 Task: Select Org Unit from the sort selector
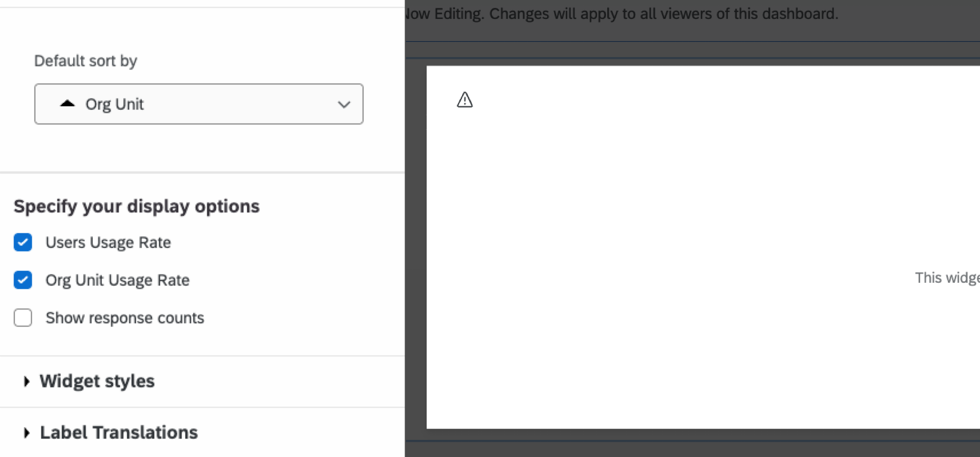[x=198, y=104]
